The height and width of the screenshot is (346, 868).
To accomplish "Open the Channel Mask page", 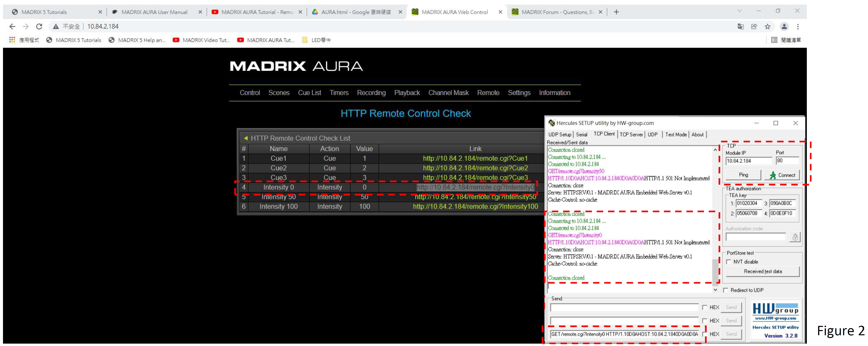I will [x=448, y=93].
